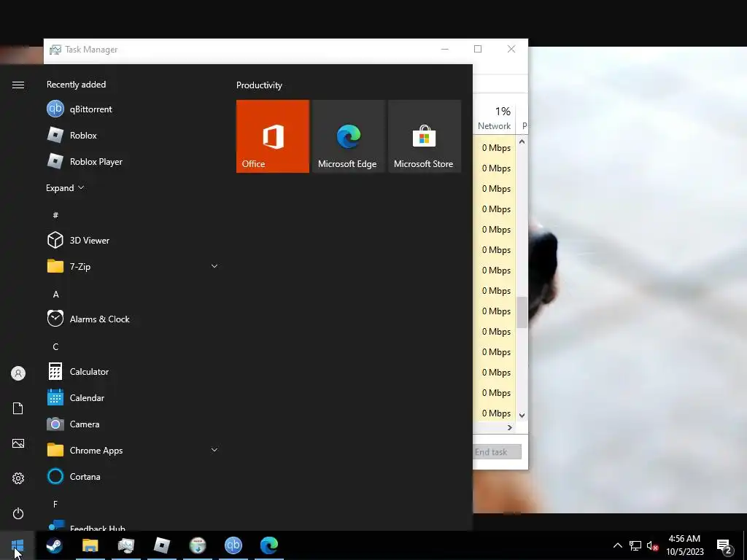Open Roblox Player in Start menu
The height and width of the screenshot is (560, 747).
(x=133, y=161)
